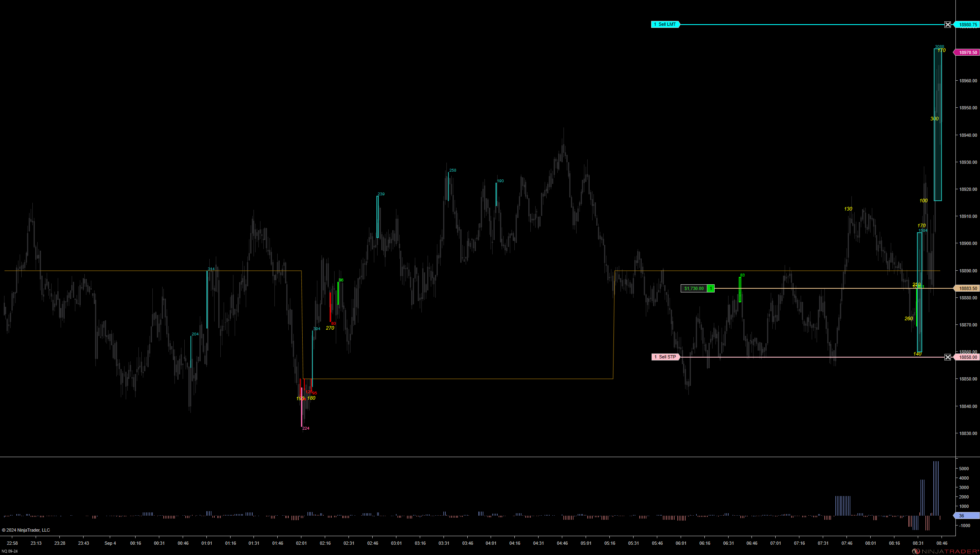Viewport: 980px width, 555px height.
Task: Select the tan 18883.50 entry price marker
Action: click(967, 288)
